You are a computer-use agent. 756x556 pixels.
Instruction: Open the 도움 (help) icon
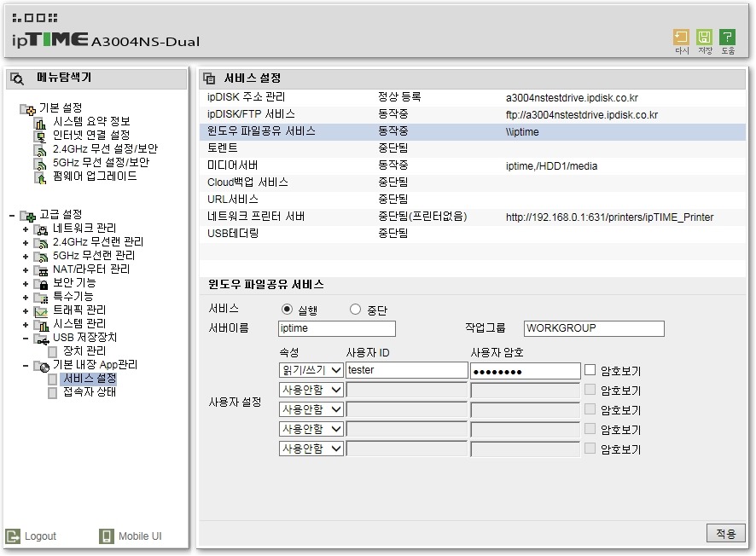pos(727,38)
